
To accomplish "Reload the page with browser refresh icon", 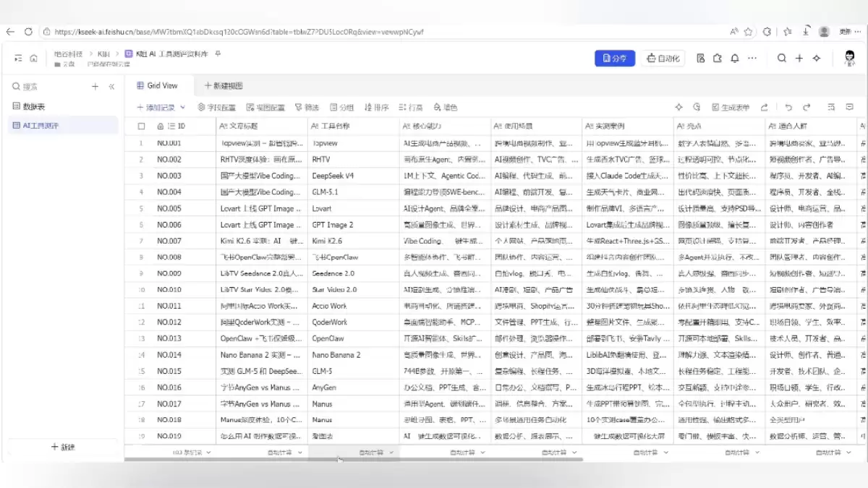I will click(x=28, y=32).
